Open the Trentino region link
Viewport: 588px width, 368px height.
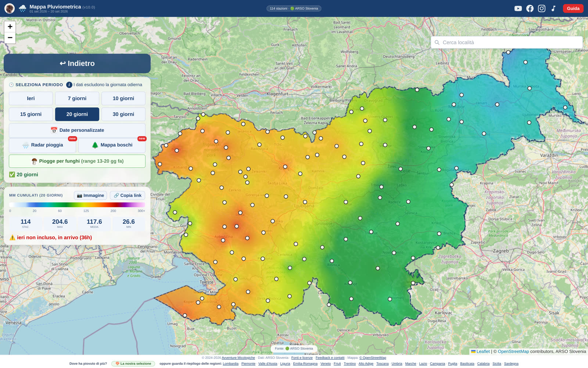pos(349,364)
